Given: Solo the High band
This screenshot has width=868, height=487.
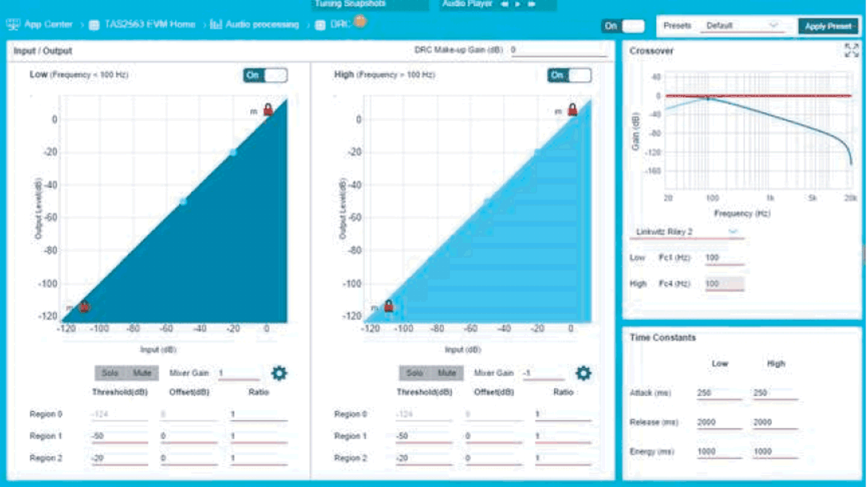Looking at the screenshot, I should pyautogui.click(x=414, y=373).
